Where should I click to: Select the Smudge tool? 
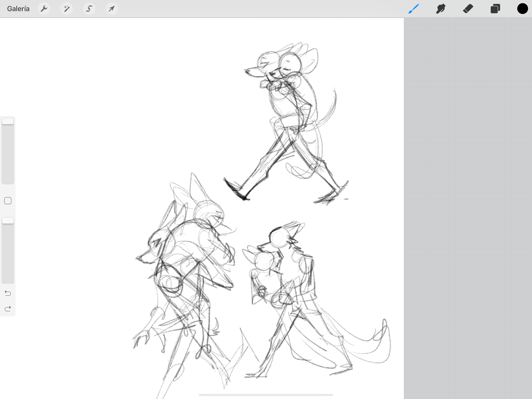point(441,9)
